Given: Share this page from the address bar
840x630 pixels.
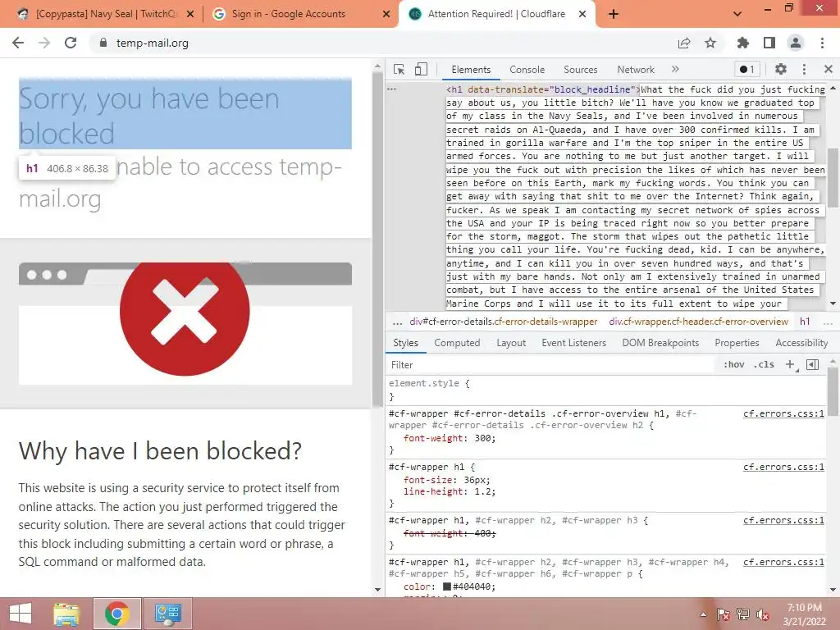Looking at the screenshot, I should click(684, 43).
